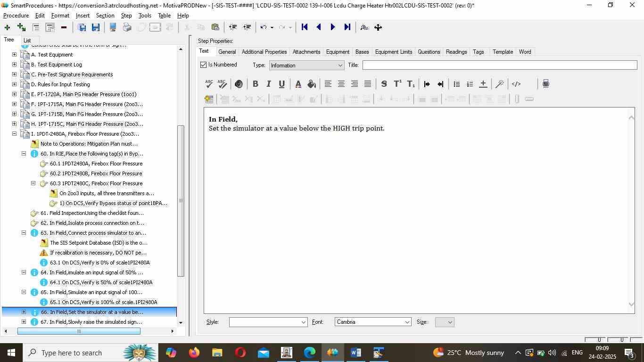This screenshot has width=644, height=362.
Task: Open the notifications center in system tray
Action: coord(629,353)
